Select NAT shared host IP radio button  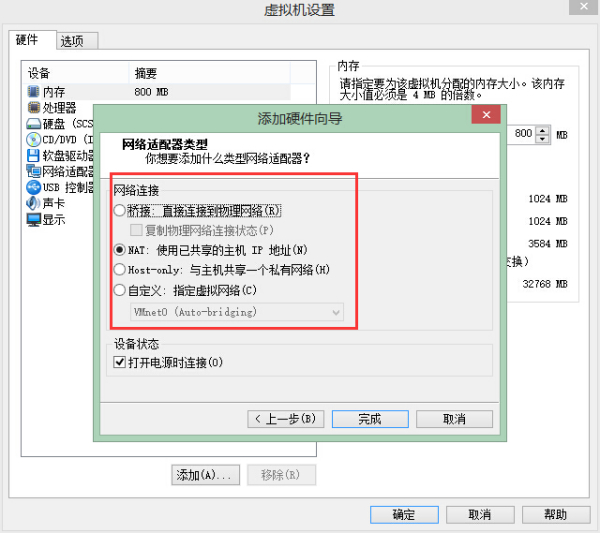click(120, 250)
